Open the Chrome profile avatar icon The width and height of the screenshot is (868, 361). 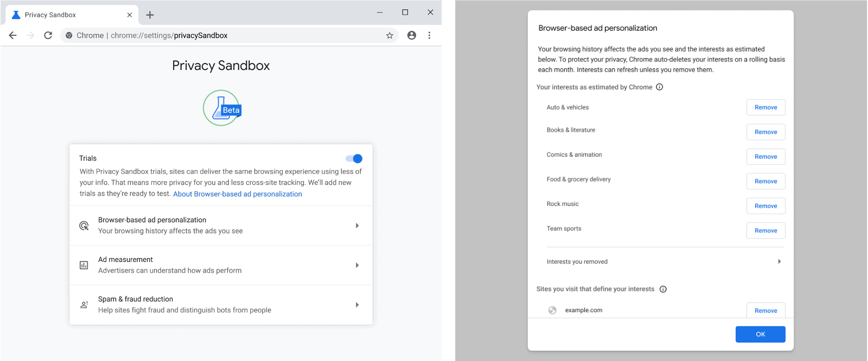coord(412,35)
